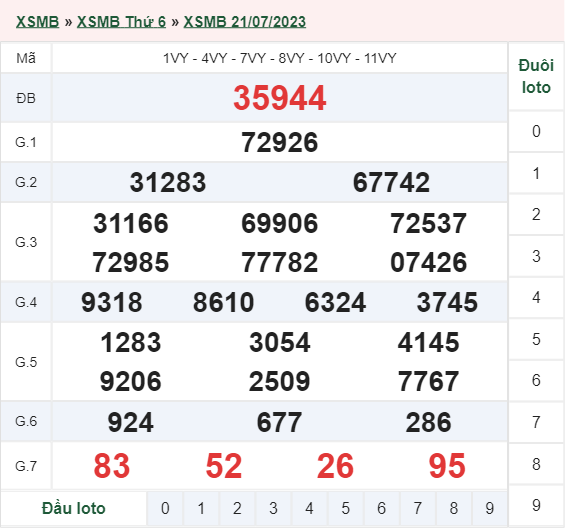Click the special prize number 35944
The height and width of the screenshot is (528, 565).
coord(280,98)
